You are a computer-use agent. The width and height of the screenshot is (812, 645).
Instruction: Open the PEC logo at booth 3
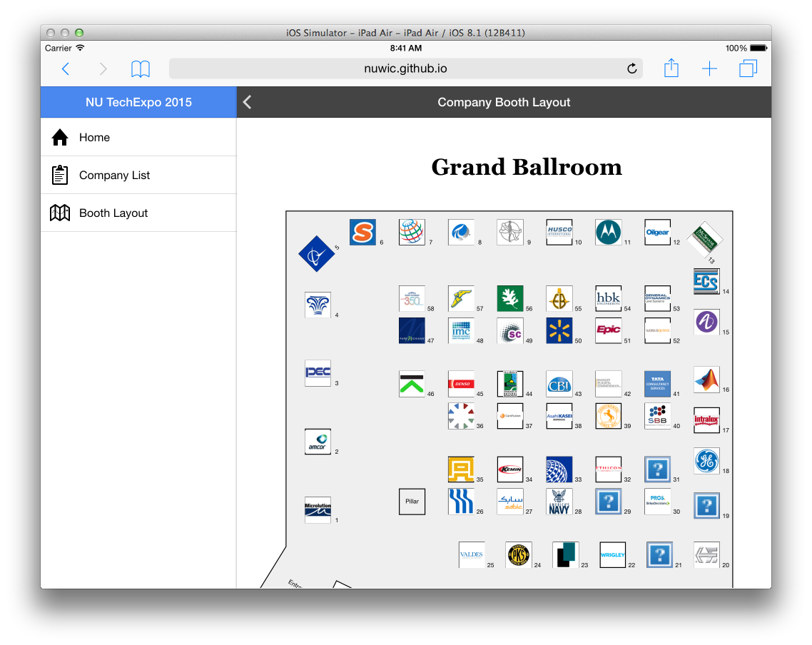click(318, 372)
